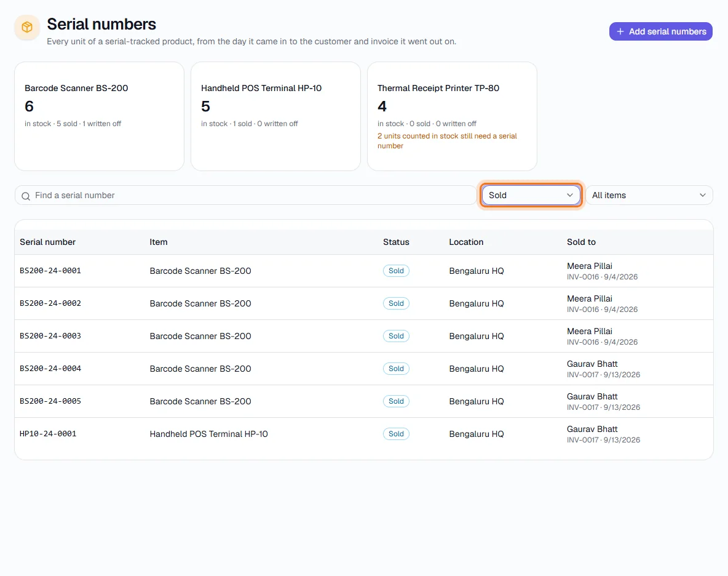This screenshot has width=728, height=576.
Task: Click 'in stock · 5 sold · 1 written off' text
Action: 73,124
